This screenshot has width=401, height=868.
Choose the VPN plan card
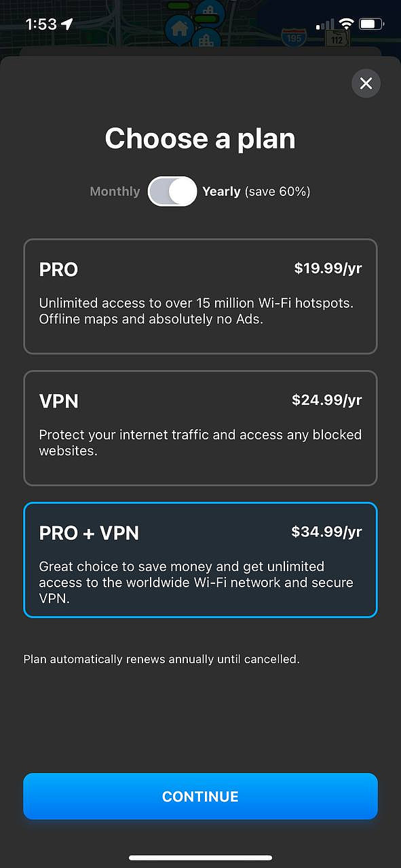click(200, 428)
